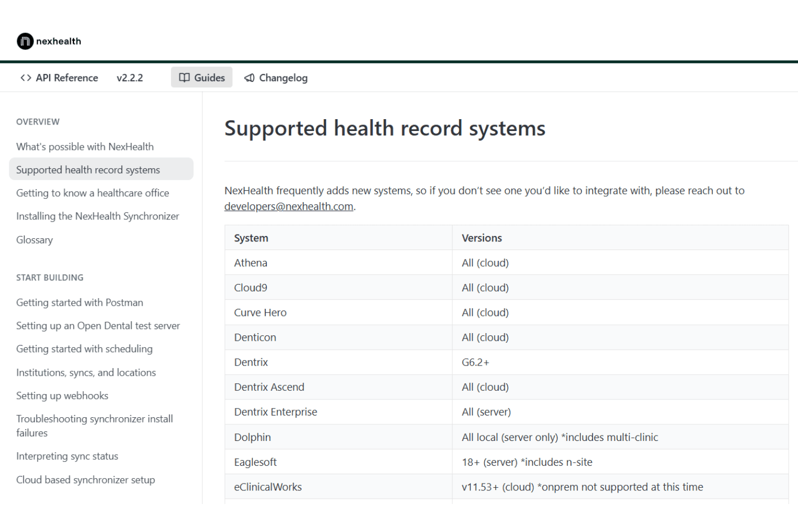Click the API Reference code brackets icon

26,78
